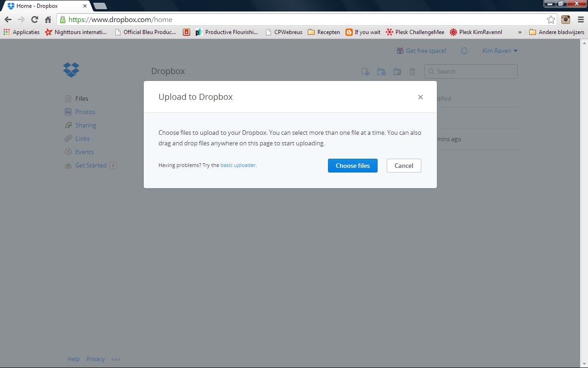Image resolution: width=588 pixels, height=368 pixels.
Task: Close the upload dialog with the X
Action: [420, 97]
